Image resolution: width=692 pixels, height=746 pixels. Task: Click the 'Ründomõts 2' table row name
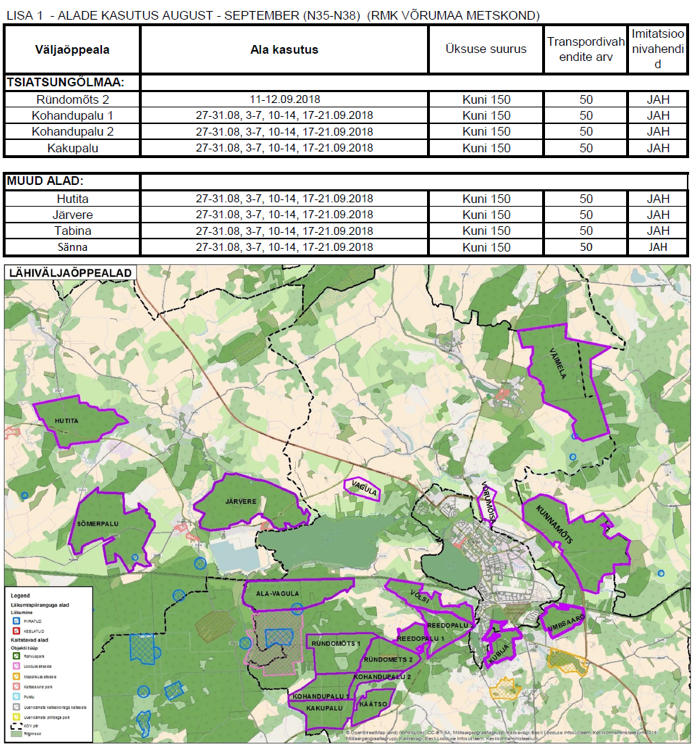point(72,99)
